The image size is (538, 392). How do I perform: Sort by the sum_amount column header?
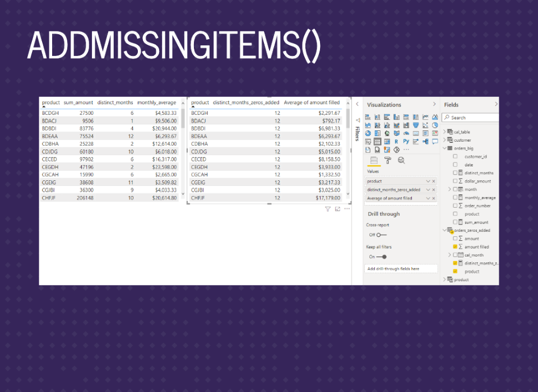pyautogui.click(x=78, y=102)
